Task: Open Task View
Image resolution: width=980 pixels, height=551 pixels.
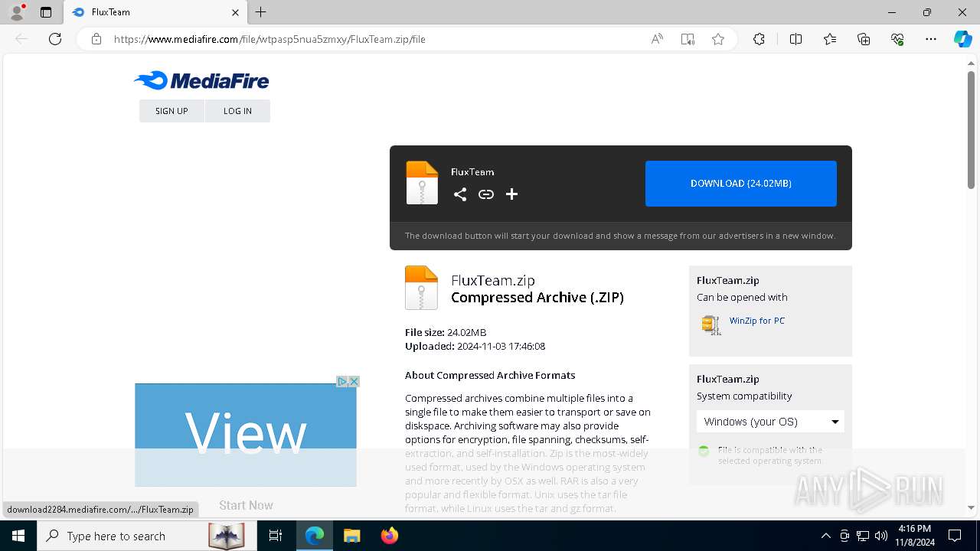Action: (x=276, y=536)
